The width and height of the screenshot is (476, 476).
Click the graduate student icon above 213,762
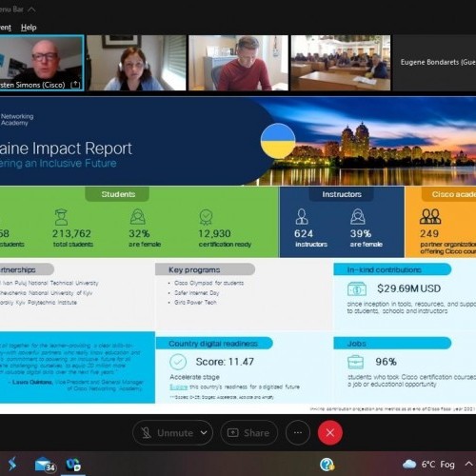click(61, 217)
